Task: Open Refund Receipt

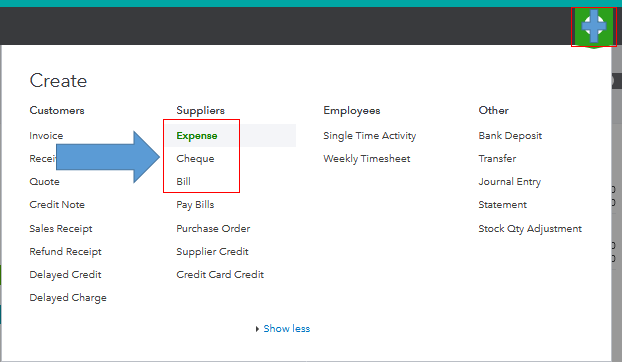Action: [65, 252]
